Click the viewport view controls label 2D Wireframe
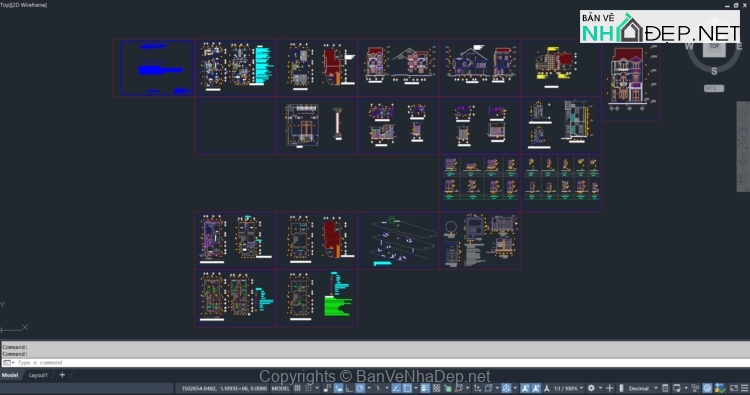 (x=30, y=5)
